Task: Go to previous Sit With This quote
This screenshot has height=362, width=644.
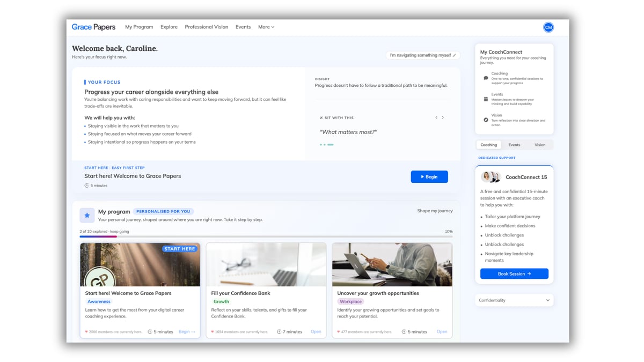Action: tap(436, 117)
